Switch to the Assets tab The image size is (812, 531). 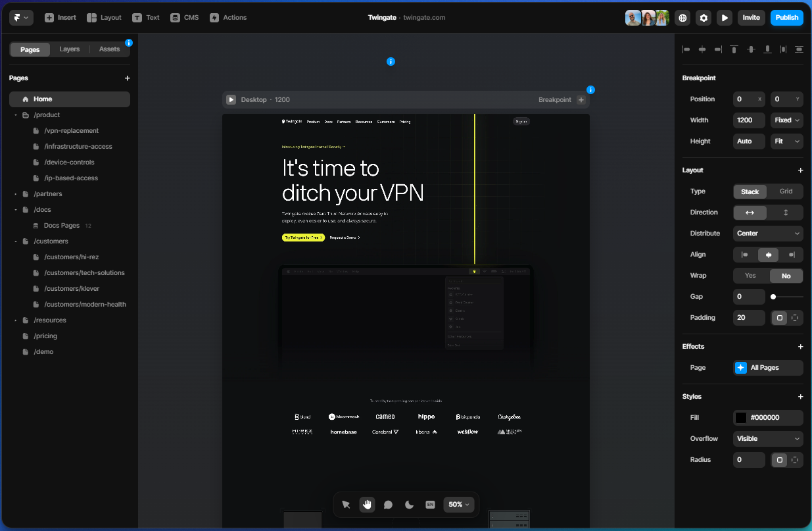tap(109, 49)
